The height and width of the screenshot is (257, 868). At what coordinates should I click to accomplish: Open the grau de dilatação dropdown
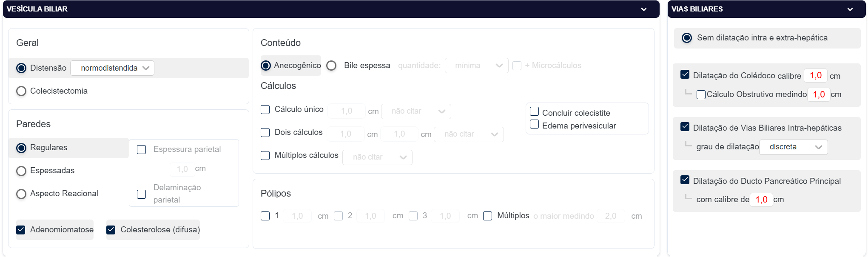click(x=793, y=147)
